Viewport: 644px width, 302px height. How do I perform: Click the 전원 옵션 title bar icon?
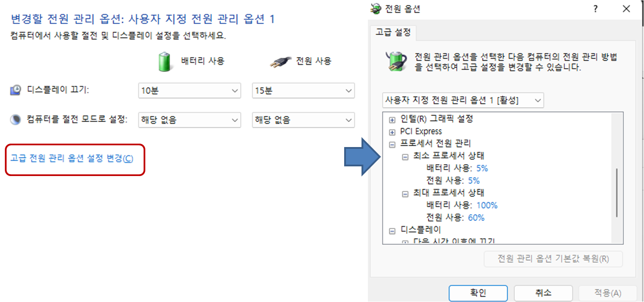376,9
